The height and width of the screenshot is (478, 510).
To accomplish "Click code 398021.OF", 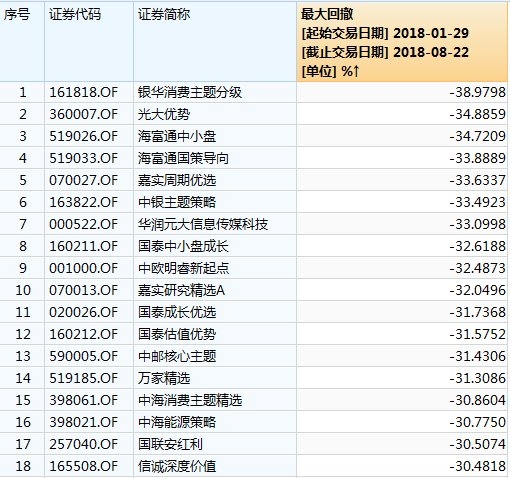I will point(84,422).
